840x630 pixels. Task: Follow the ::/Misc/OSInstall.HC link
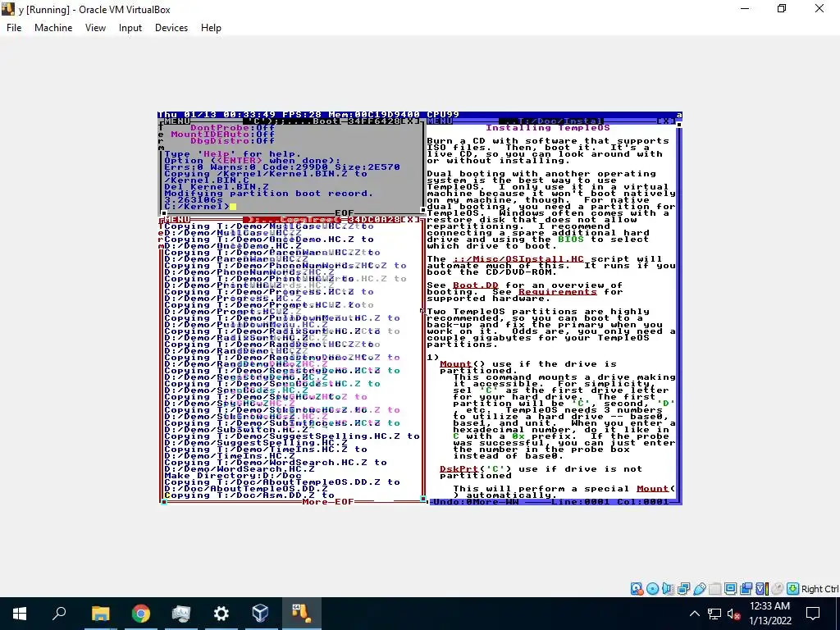pyautogui.click(x=518, y=258)
